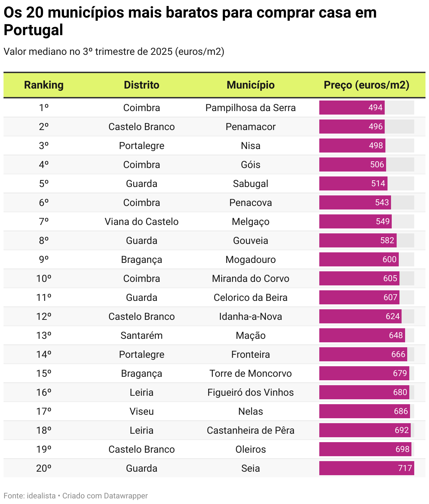Click the 717 price bar for Seia

click(367, 468)
